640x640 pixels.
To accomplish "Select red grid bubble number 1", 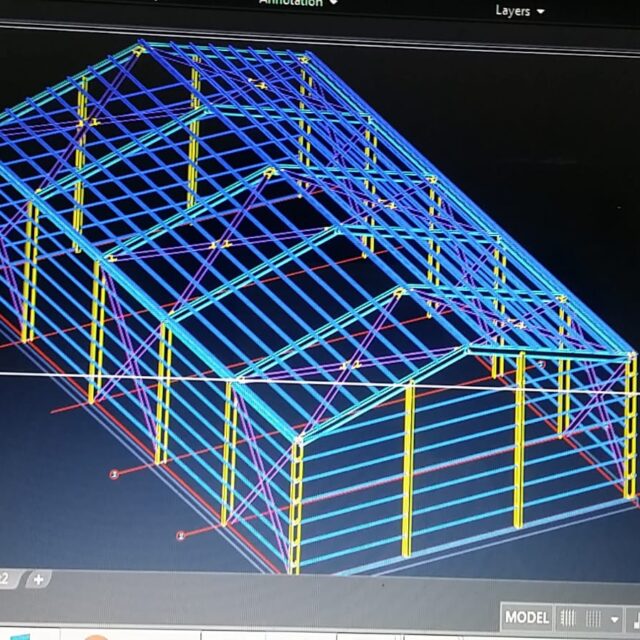I will tap(114, 474).
